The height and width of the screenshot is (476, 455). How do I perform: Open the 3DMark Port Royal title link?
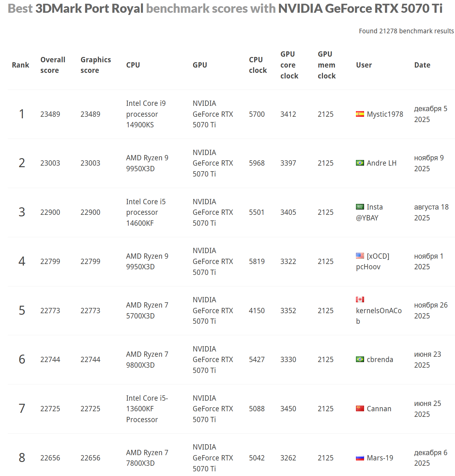89,9
